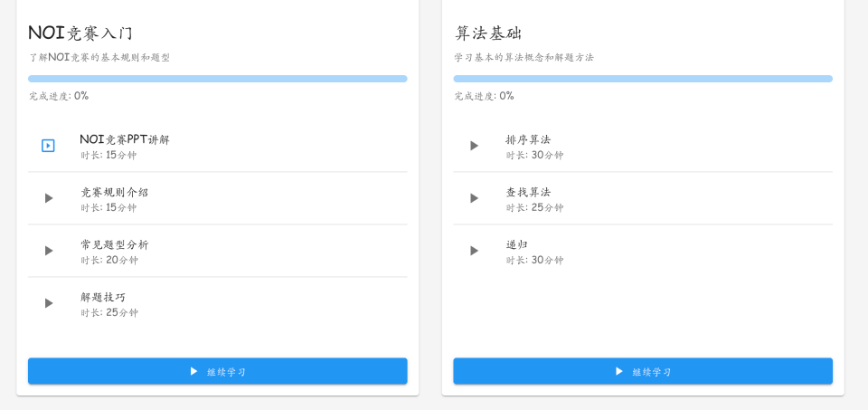868x410 pixels.
Task: Click description 学习基本的算法概念和解题方法
Action: (524, 57)
